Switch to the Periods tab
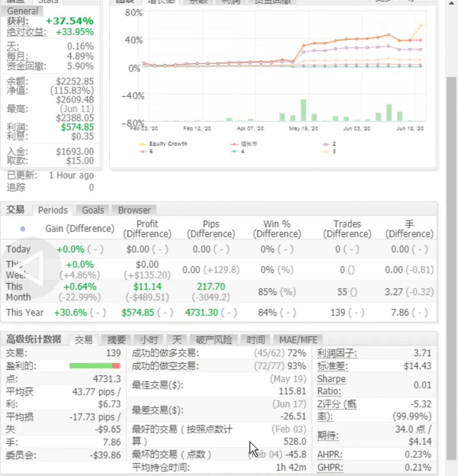Viewport: 458px width, 476px height. click(53, 210)
